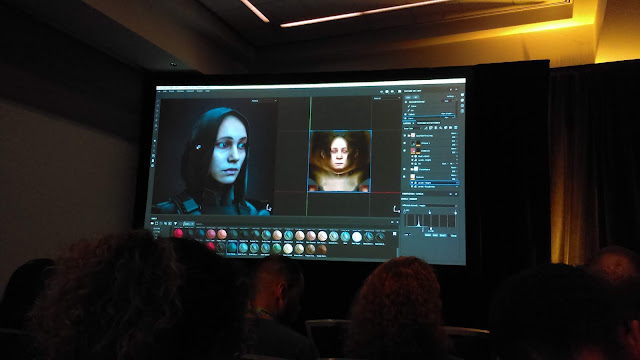Click the grid size icon at Shelf right edge
The height and width of the screenshot is (360, 640).
[x=394, y=233]
